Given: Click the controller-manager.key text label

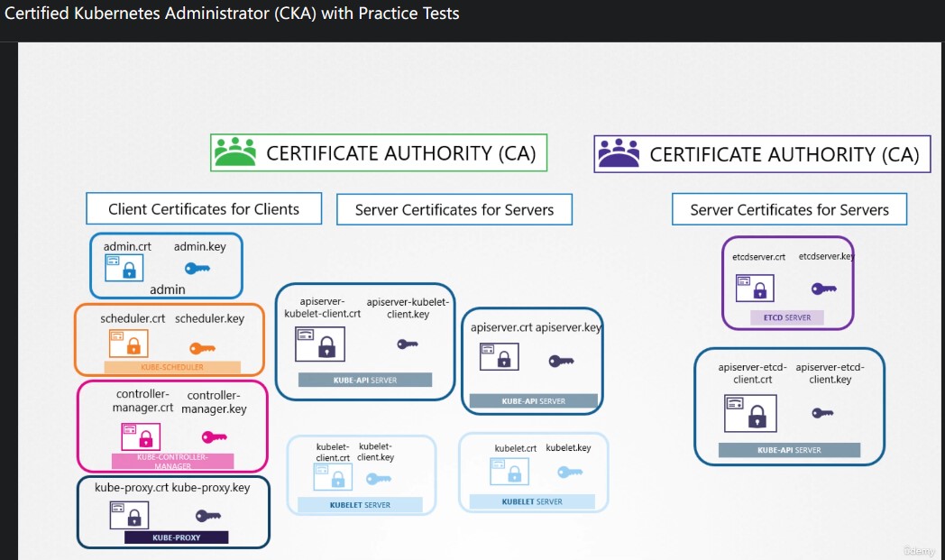Looking at the screenshot, I should coord(214,402).
